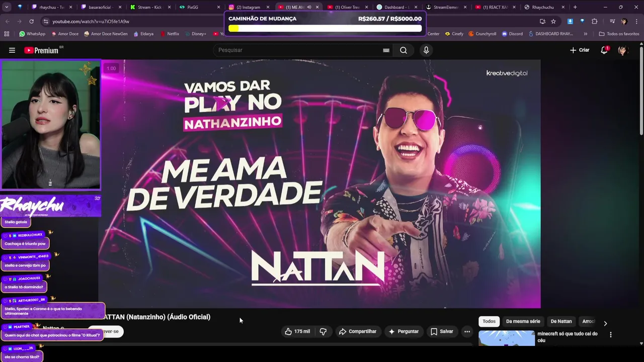
Task: Switch to the Instagram tab
Action: click(248, 7)
